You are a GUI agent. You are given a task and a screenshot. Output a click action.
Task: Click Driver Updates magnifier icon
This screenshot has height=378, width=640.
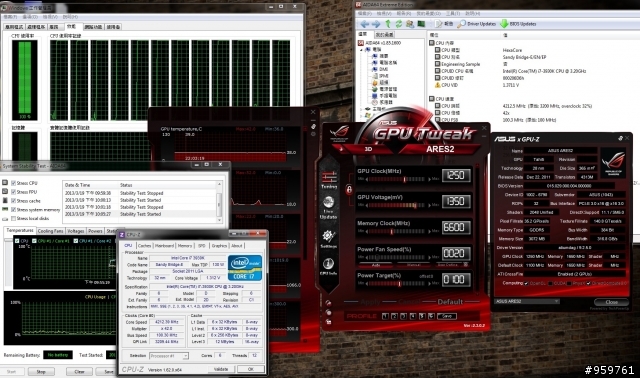[461, 24]
